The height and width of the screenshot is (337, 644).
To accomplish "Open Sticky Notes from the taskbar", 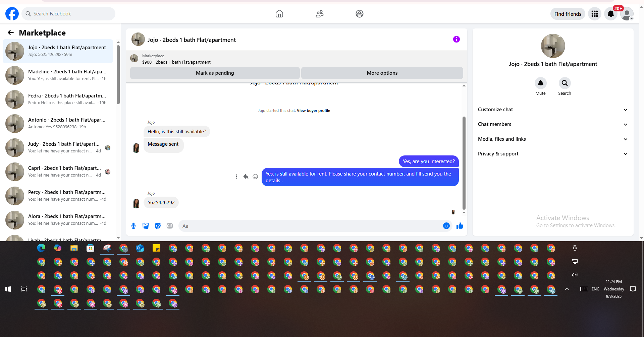I will 156,248.
